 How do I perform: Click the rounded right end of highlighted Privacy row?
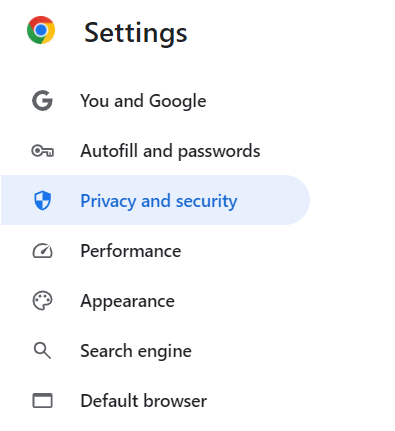(x=295, y=200)
